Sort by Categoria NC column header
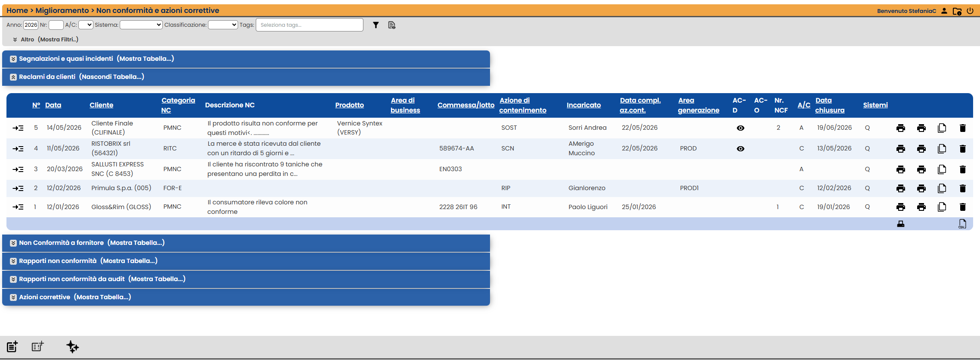This screenshot has width=980, height=360. (x=178, y=105)
